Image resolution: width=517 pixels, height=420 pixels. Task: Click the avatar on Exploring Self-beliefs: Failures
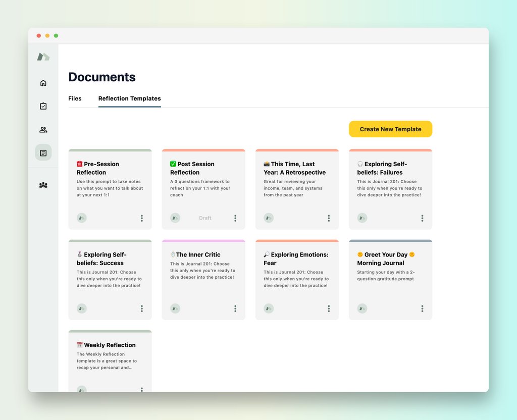pos(361,218)
